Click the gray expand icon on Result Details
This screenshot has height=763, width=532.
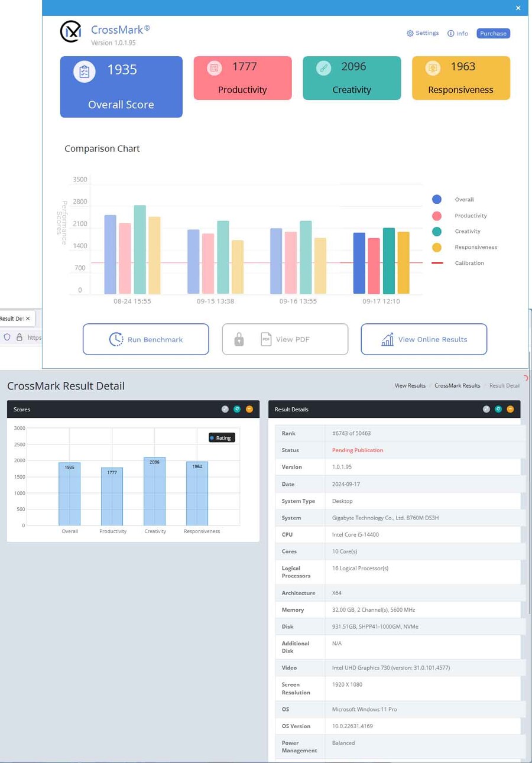tap(486, 409)
